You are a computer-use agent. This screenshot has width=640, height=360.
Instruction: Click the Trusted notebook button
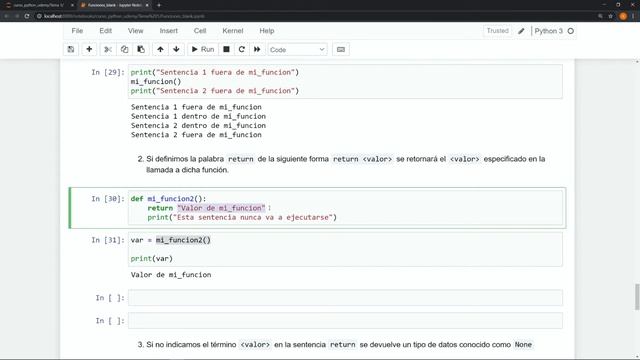tap(498, 31)
